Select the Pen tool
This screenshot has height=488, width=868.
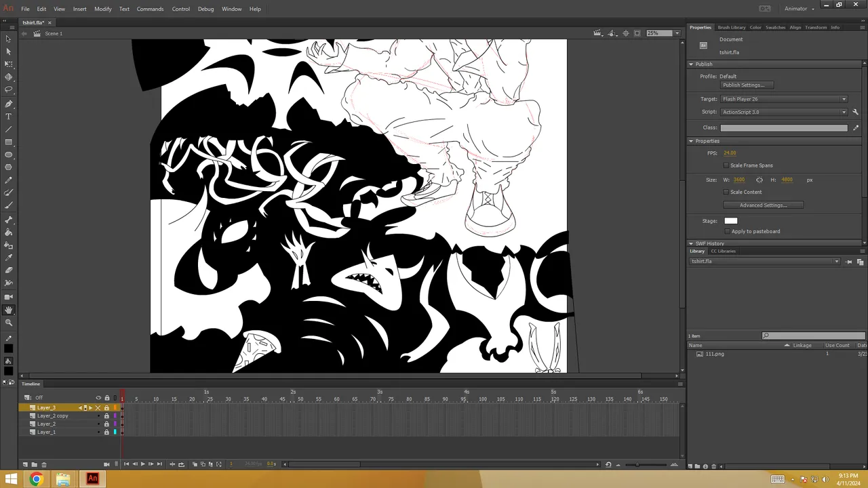pos(8,104)
